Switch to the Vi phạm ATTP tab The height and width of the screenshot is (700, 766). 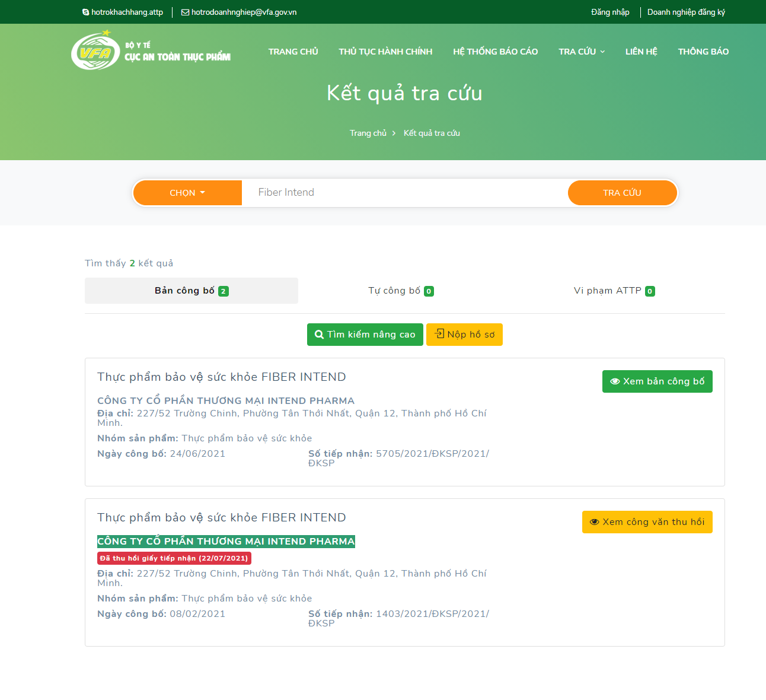(614, 291)
